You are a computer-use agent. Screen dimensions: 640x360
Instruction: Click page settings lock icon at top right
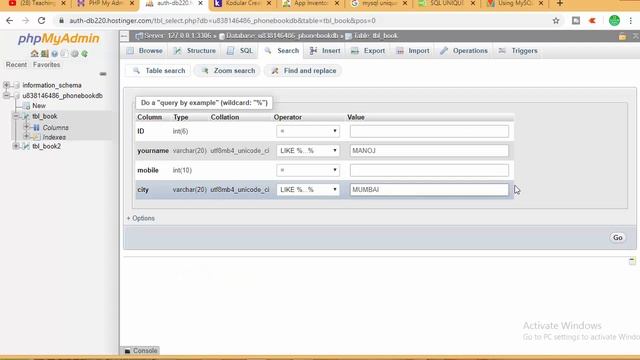click(x=622, y=36)
